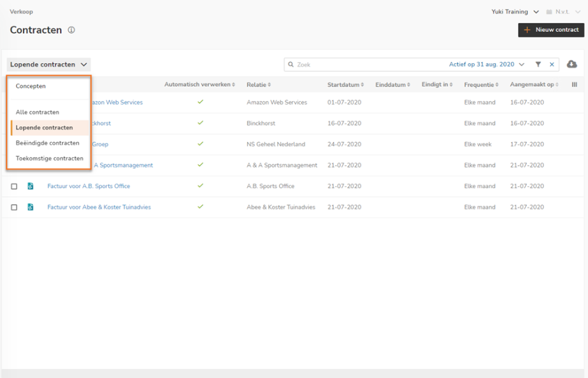Clear the filter with the X icon
588x378 pixels.
pyautogui.click(x=552, y=64)
